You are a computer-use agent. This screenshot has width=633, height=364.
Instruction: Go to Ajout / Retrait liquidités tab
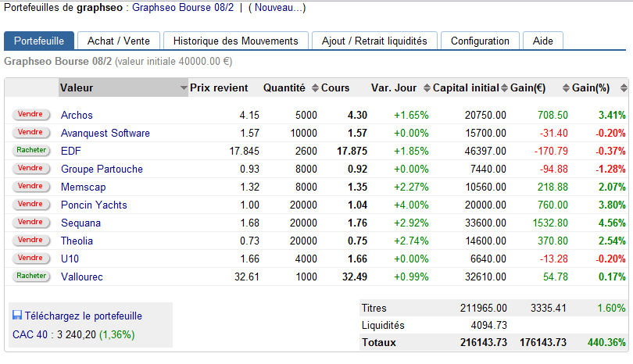point(374,41)
